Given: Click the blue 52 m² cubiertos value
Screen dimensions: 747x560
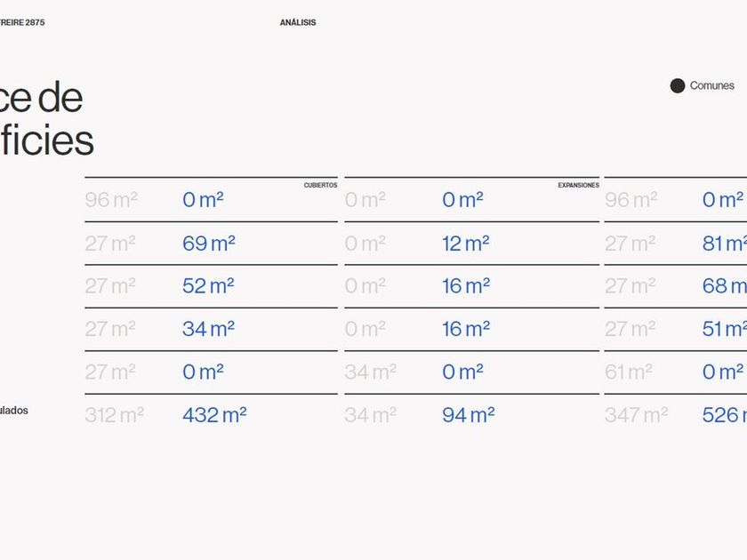Looking at the screenshot, I should pyautogui.click(x=208, y=286).
